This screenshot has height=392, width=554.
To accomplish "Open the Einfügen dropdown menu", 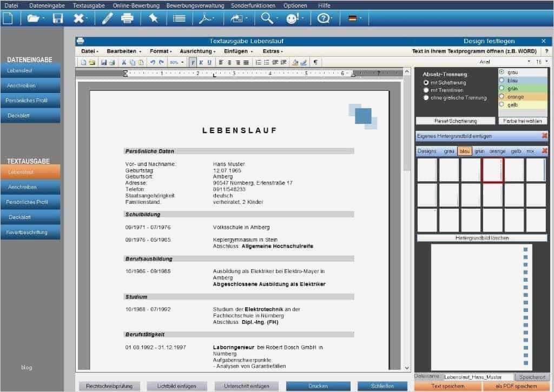I will pyautogui.click(x=239, y=51).
